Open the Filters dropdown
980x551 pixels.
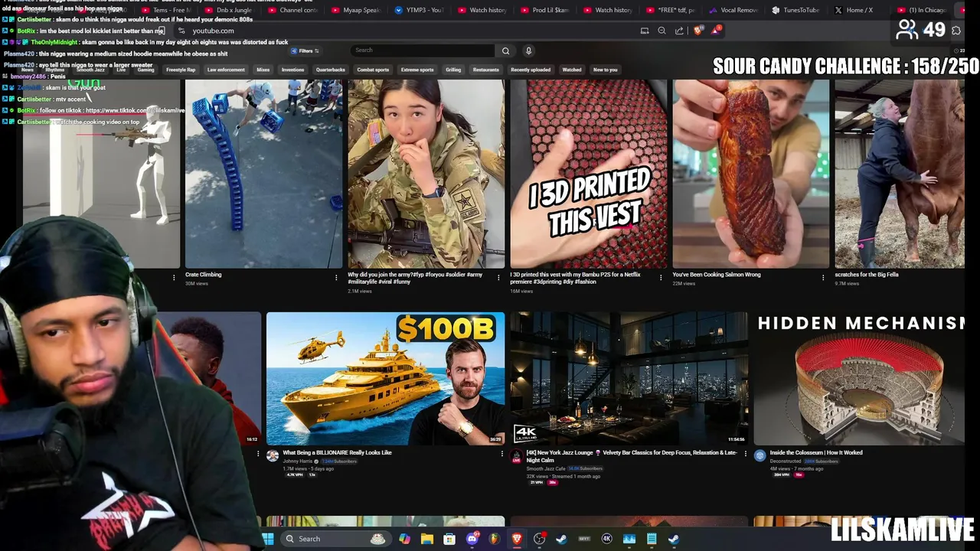[x=305, y=51]
